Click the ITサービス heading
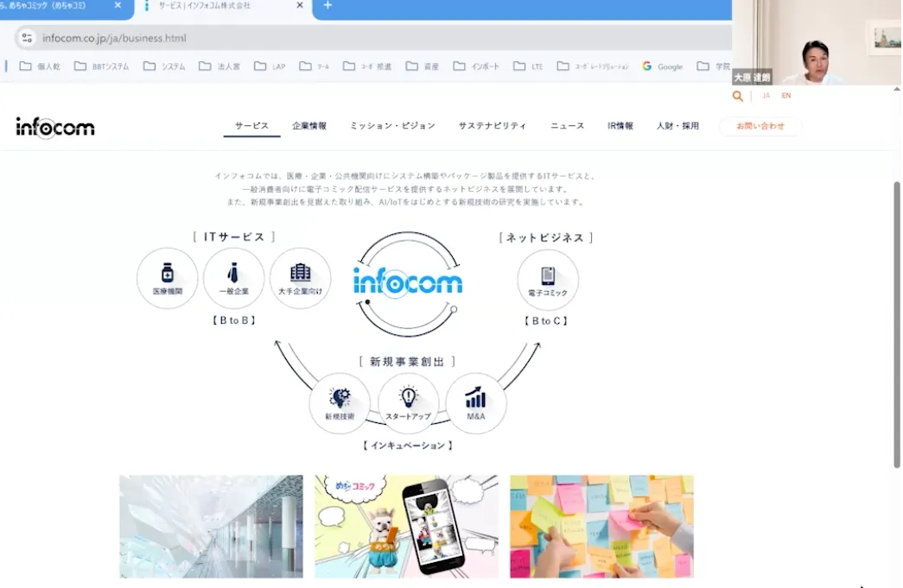This screenshot has height=588, width=903. tap(234, 237)
